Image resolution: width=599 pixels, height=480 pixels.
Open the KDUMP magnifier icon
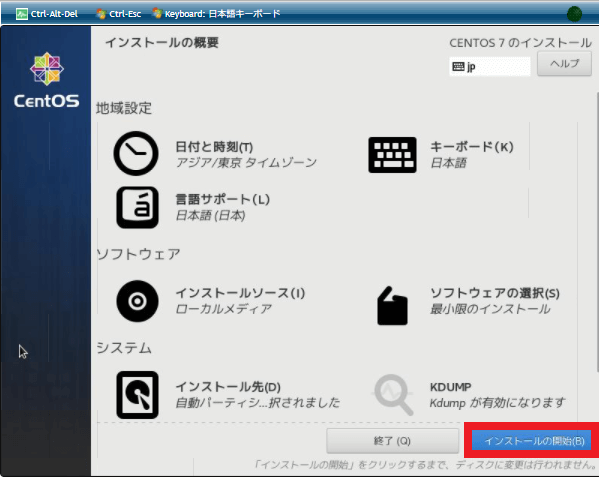pos(393,395)
